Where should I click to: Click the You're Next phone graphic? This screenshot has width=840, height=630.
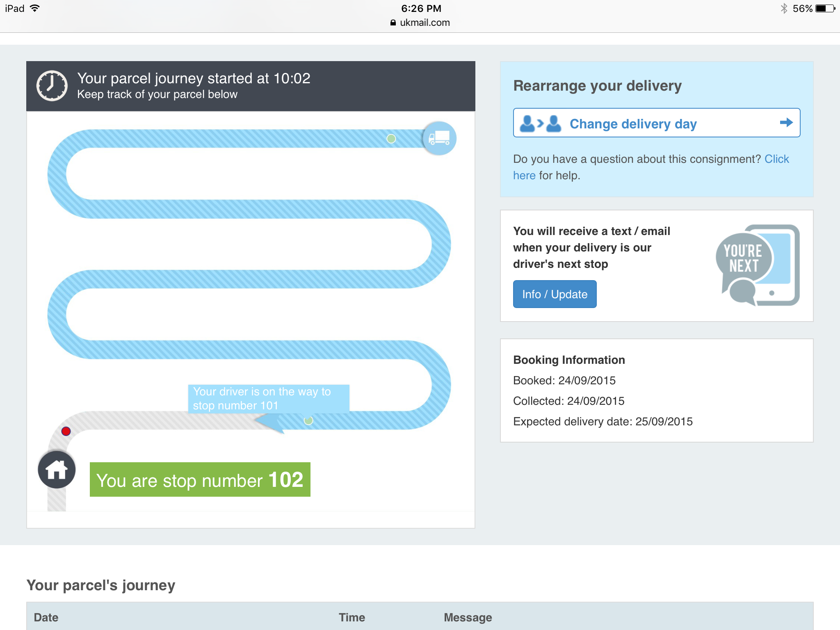757,265
